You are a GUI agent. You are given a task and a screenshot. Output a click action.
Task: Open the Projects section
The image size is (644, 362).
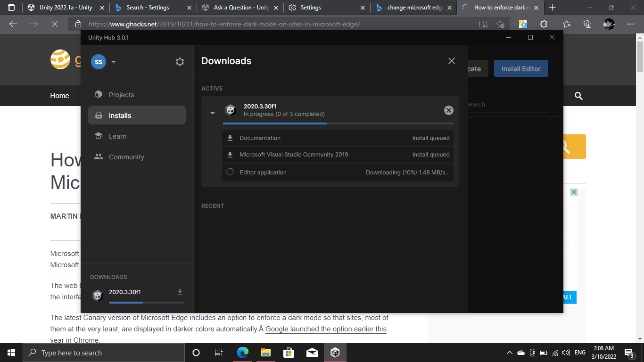pyautogui.click(x=137, y=95)
